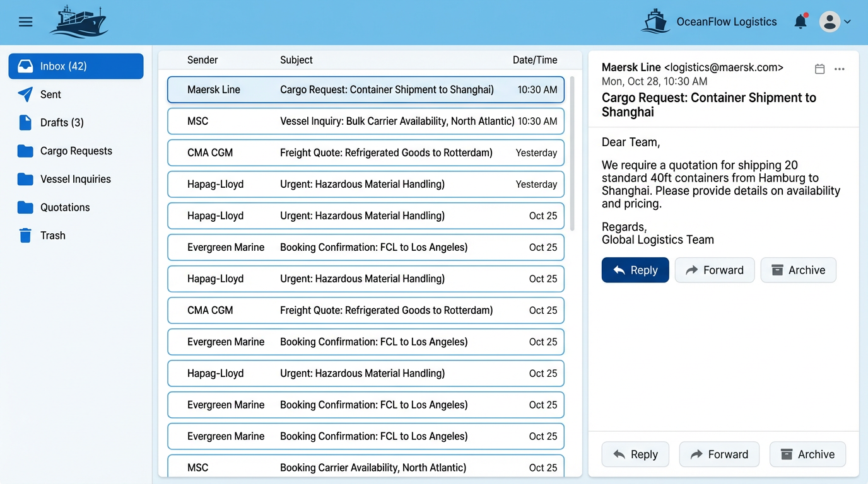Viewport: 868px width, 484px height.
Task: Open the three-dot more options menu
Action: [839, 69]
